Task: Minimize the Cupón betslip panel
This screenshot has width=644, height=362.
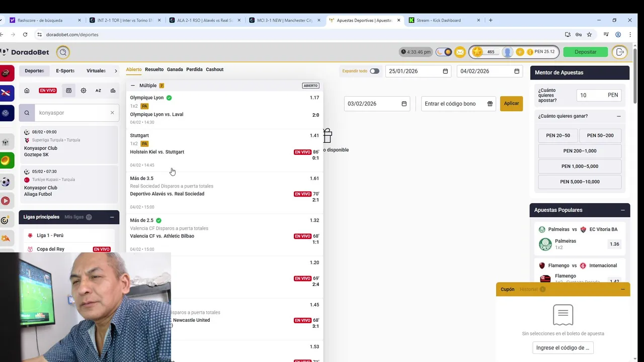Action: [623, 290]
